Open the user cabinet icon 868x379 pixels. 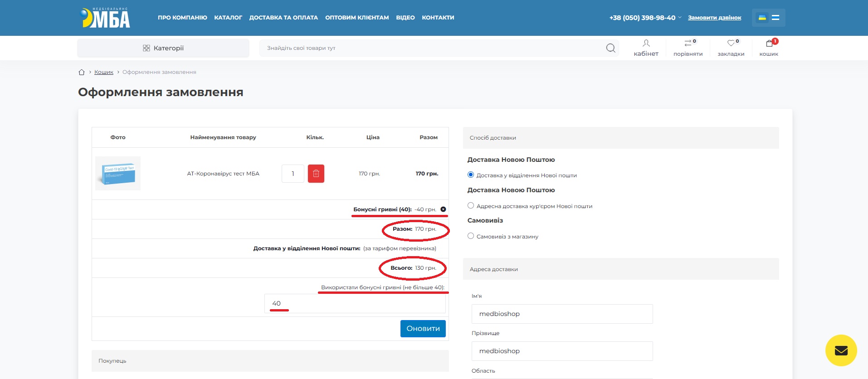tap(646, 44)
